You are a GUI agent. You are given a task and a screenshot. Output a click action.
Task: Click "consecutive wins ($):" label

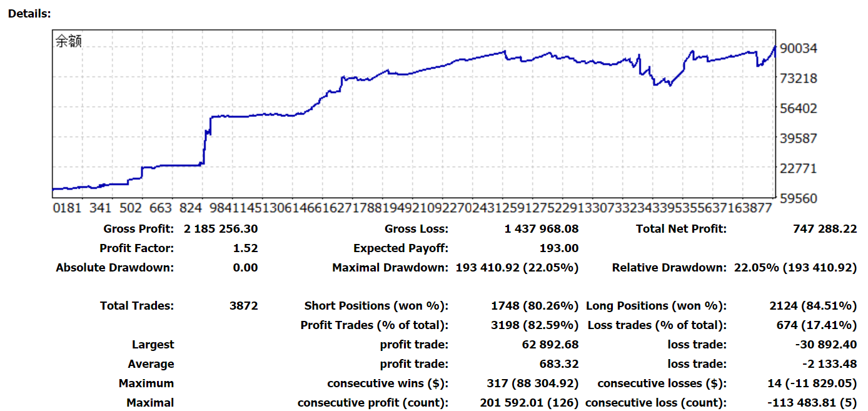pos(388,383)
